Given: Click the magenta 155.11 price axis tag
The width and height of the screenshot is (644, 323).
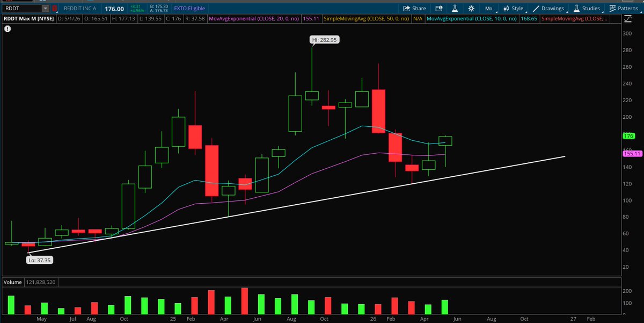Looking at the screenshot, I should (632, 154).
